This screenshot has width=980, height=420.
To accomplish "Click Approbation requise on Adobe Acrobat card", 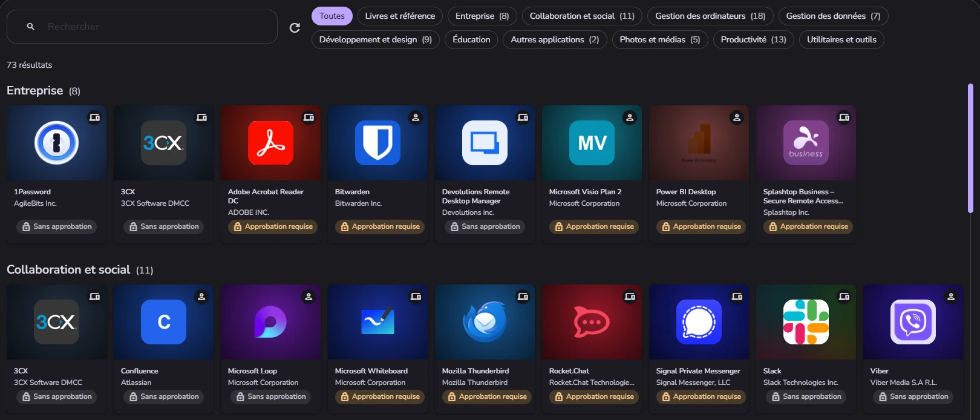I will [x=273, y=227].
